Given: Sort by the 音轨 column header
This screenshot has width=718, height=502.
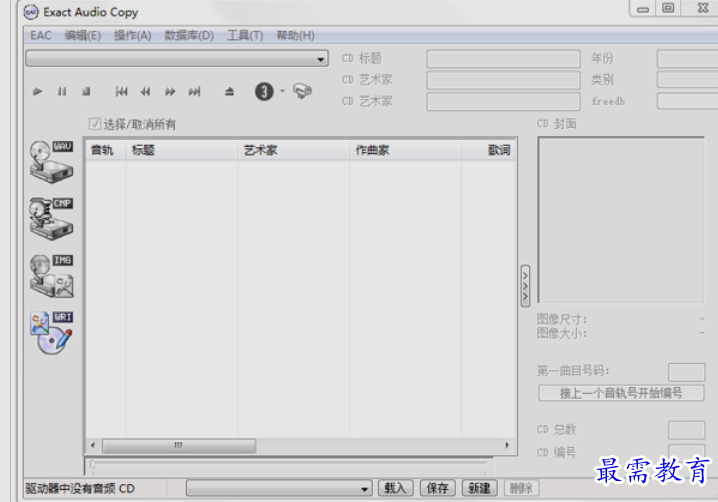Looking at the screenshot, I should pos(106,150).
